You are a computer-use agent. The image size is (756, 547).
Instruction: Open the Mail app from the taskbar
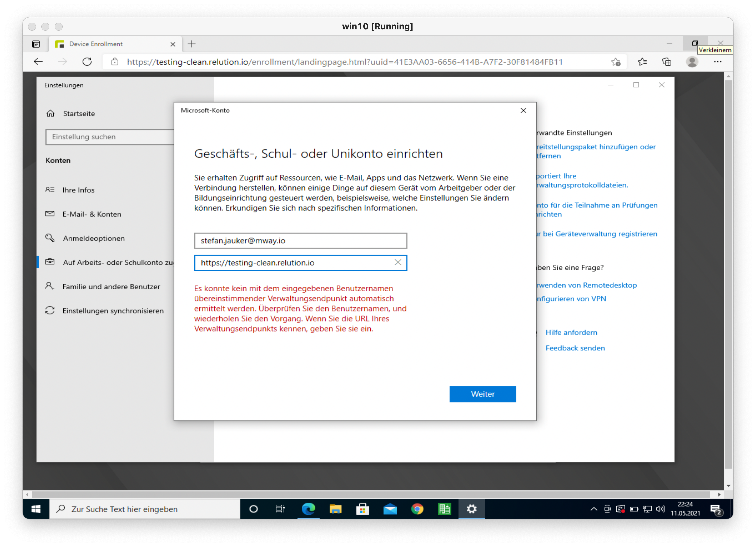tap(390, 509)
